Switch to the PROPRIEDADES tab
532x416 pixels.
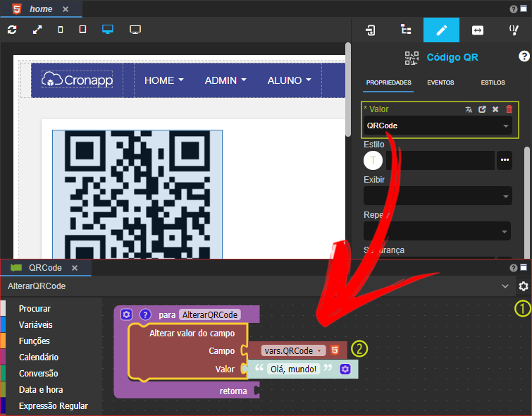pyautogui.click(x=388, y=82)
